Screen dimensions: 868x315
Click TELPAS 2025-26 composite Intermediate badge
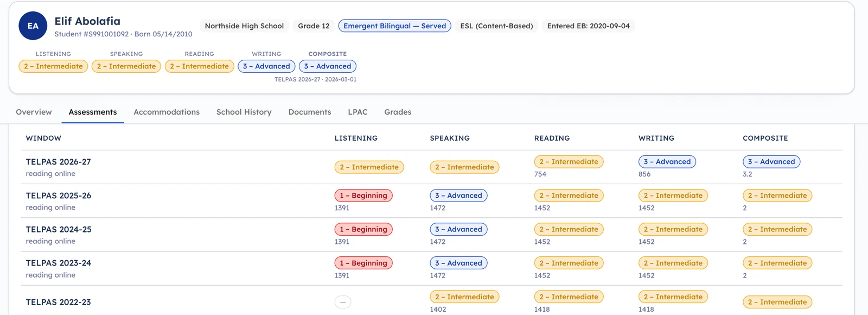[777, 196]
